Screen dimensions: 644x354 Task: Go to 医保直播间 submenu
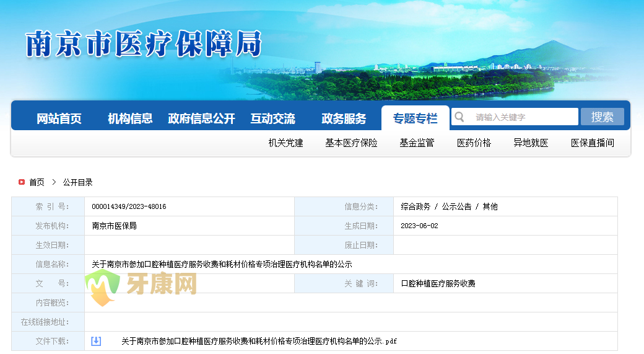coord(592,143)
